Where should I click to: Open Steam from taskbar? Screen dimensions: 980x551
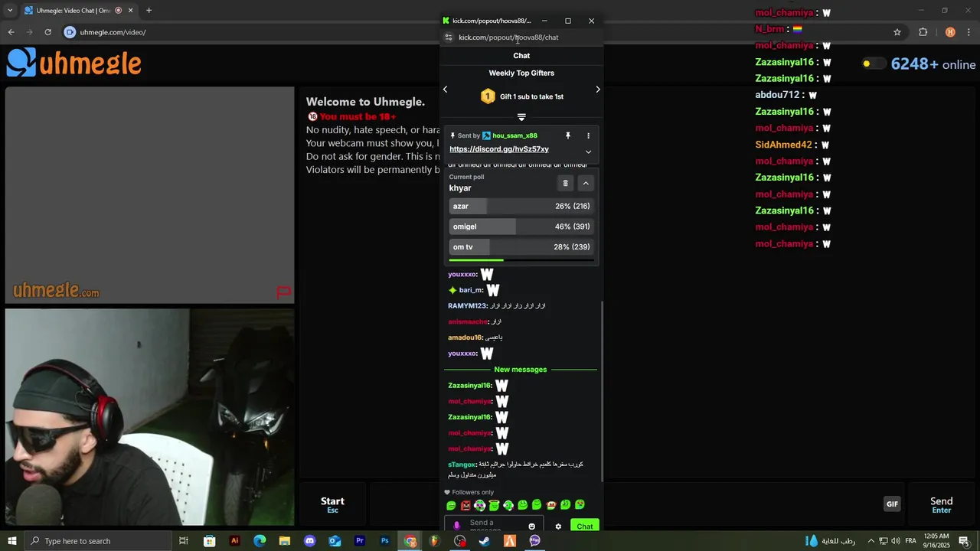click(x=485, y=541)
